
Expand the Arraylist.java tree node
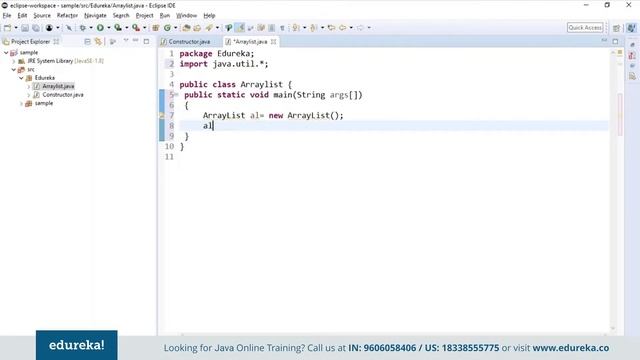pos(29,87)
